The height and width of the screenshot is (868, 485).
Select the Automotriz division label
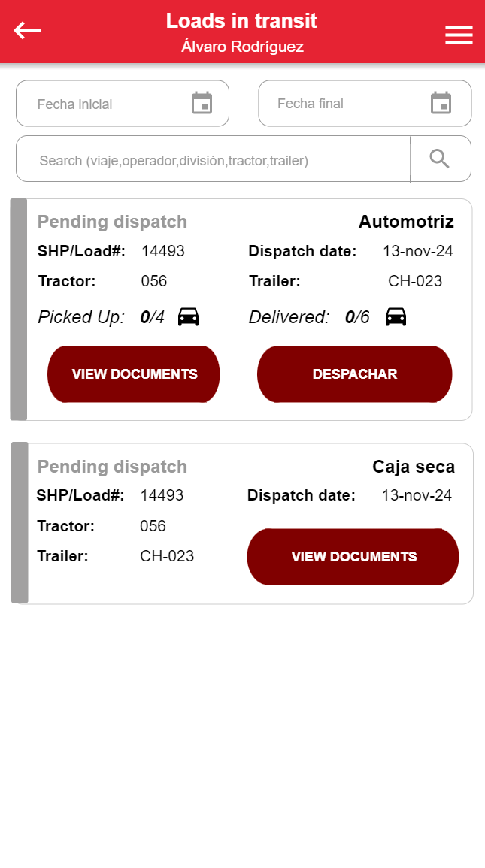click(406, 222)
